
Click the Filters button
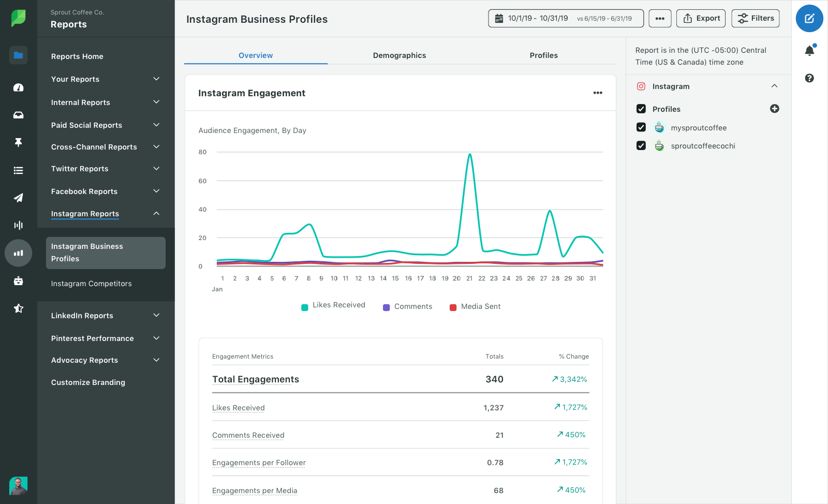tap(756, 19)
